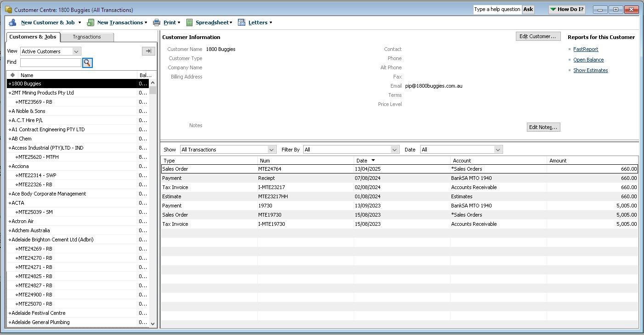Select the Customers & Jobs tab
644x335 pixels.
(33, 37)
